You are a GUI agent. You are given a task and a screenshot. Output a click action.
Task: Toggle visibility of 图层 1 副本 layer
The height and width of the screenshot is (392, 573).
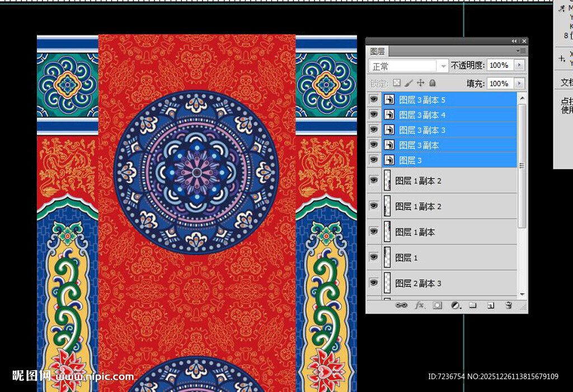click(x=374, y=232)
